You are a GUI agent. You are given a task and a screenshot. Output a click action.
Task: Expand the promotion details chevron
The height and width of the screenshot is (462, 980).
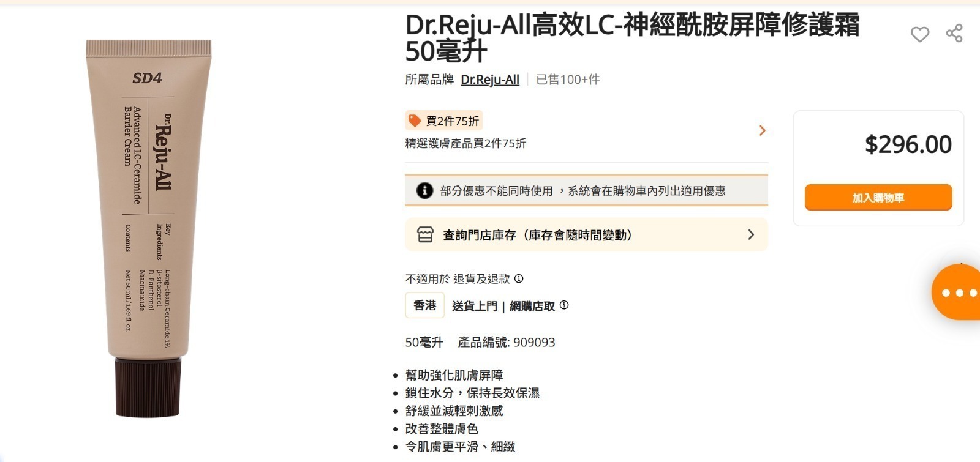pos(763,130)
